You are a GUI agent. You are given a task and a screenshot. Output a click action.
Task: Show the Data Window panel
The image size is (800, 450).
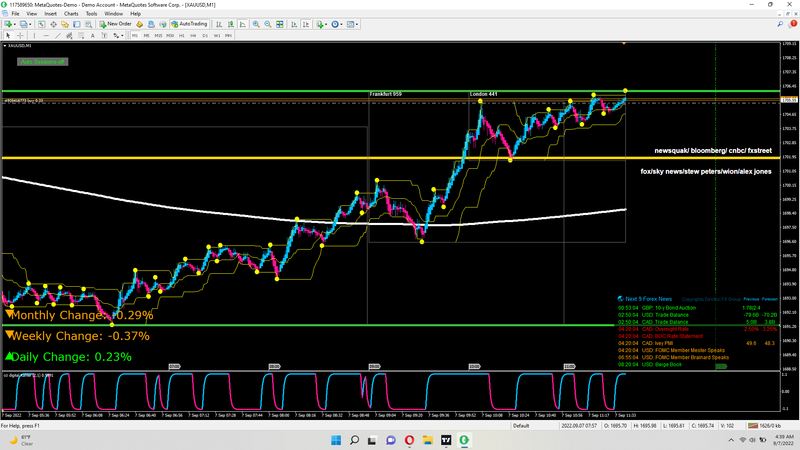click(x=53, y=24)
